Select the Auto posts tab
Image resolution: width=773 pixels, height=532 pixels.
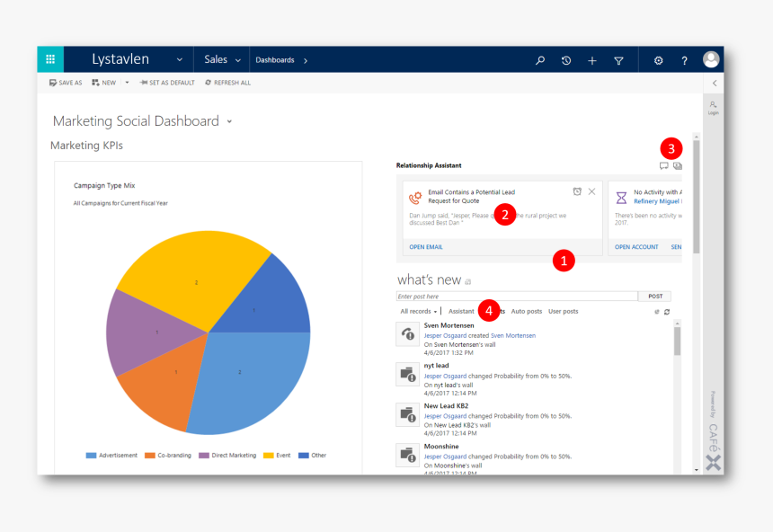point(527,312)
